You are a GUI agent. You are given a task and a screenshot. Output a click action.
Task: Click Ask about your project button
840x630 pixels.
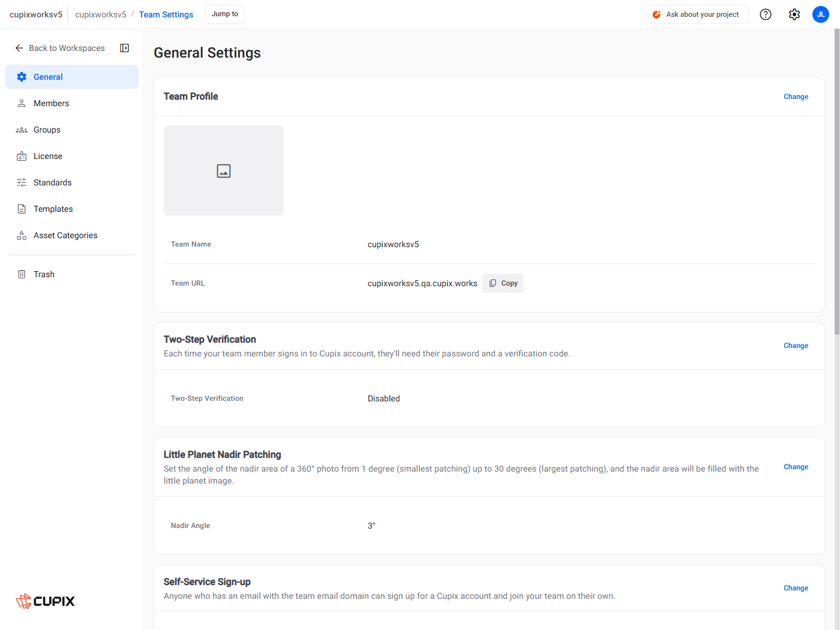pyautogui.click(x=695, y=14)
